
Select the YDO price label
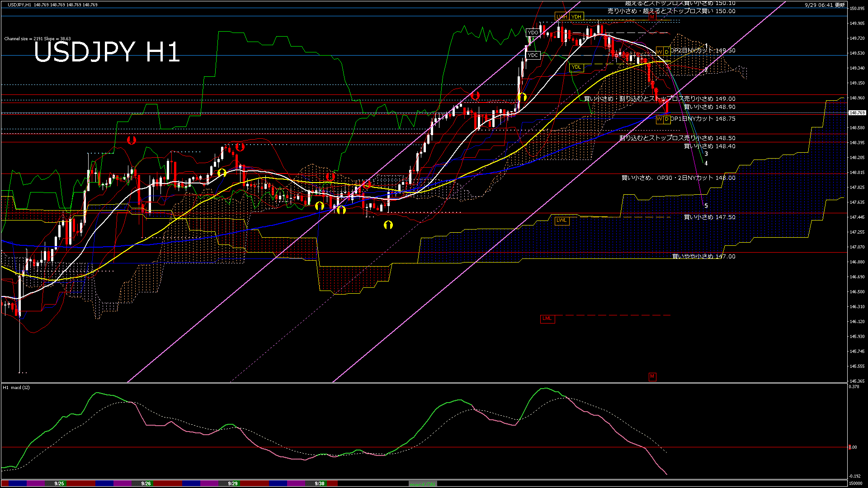533,33
